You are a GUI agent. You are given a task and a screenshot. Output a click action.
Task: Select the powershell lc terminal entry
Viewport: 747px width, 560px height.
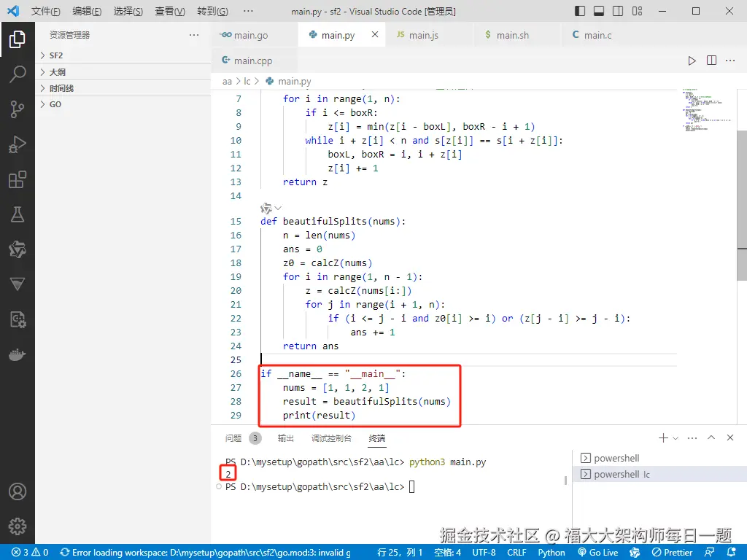[659, 474]
